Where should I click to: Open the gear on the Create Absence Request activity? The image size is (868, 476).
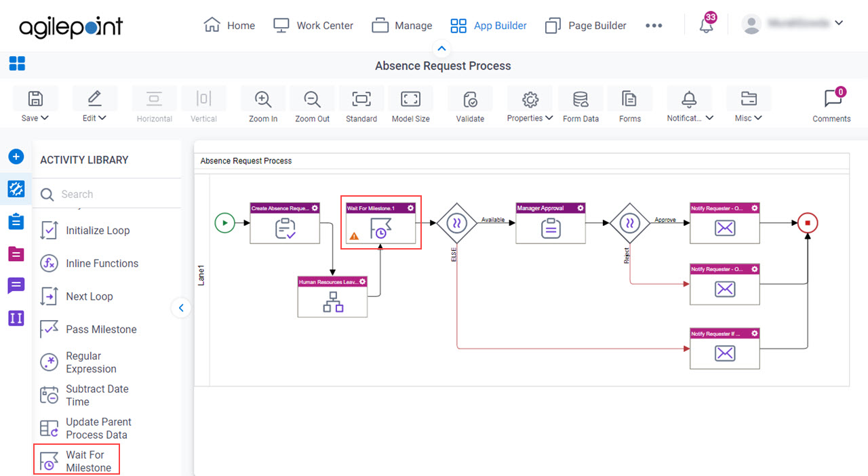click(x=315, y=208)
